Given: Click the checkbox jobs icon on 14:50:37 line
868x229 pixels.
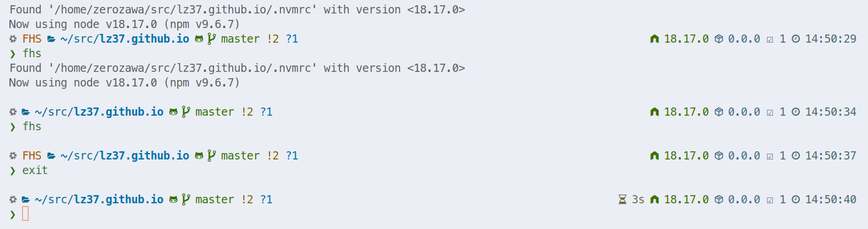Looking at the screenshot, I should coord(770,156).
